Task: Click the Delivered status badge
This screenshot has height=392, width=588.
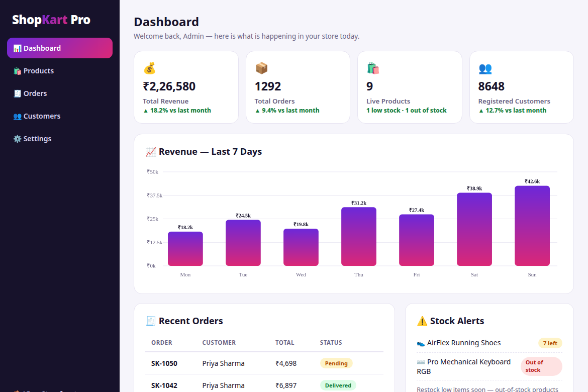Action: tap(338, 385)
